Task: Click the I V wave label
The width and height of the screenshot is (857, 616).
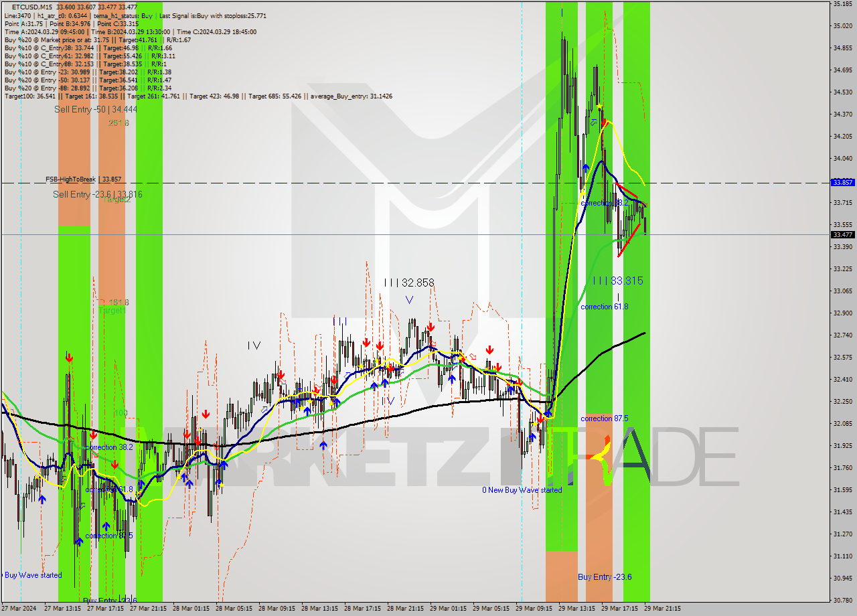Action: click(254, 345)
